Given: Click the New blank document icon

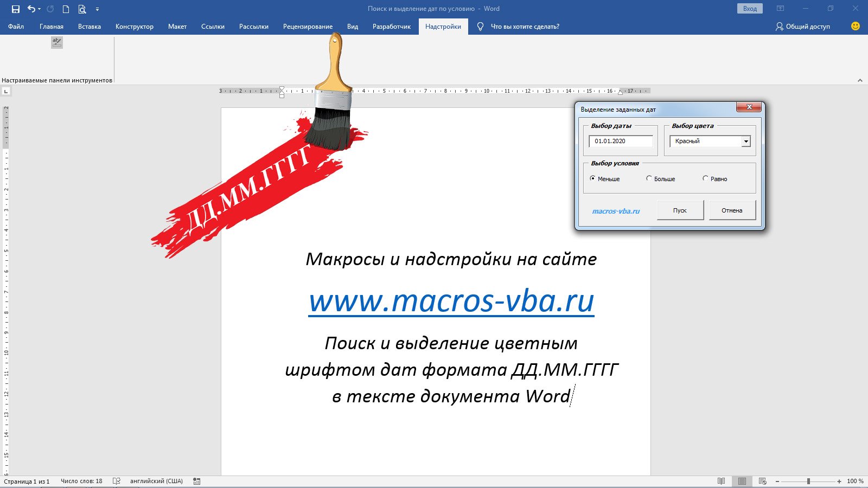Looking at the screenshot, I should 66,9.
